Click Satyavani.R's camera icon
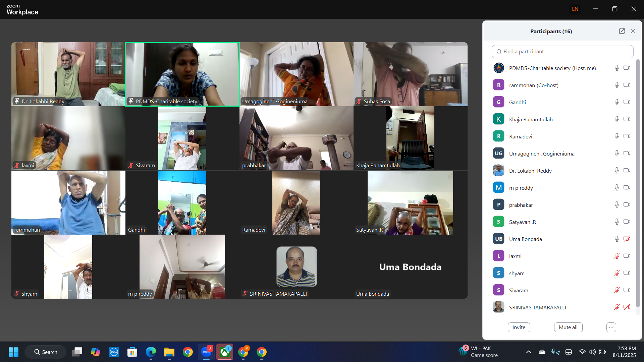This screenshot has width=644, height=362. [x=627, y=222]
